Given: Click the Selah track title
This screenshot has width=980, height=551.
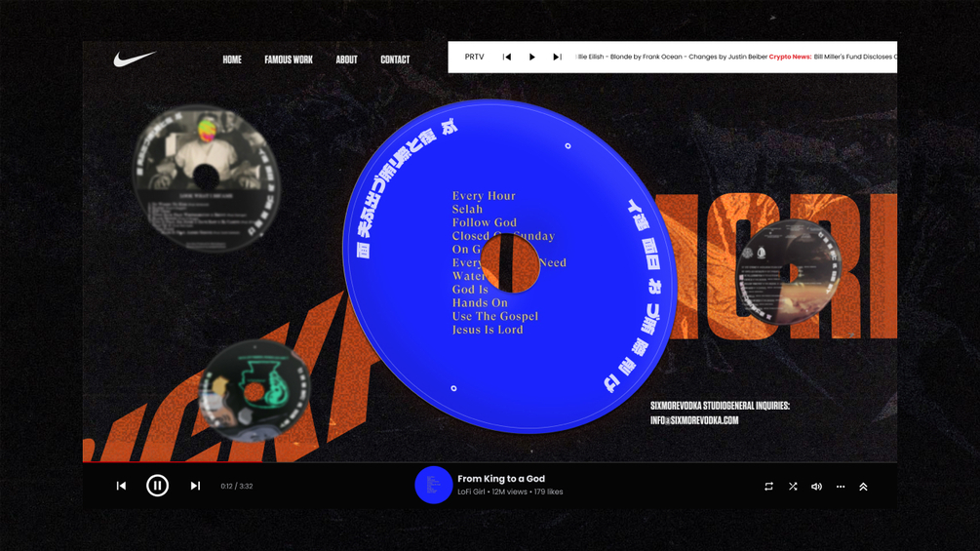Looking at the screenshot, I should [467, 210].
